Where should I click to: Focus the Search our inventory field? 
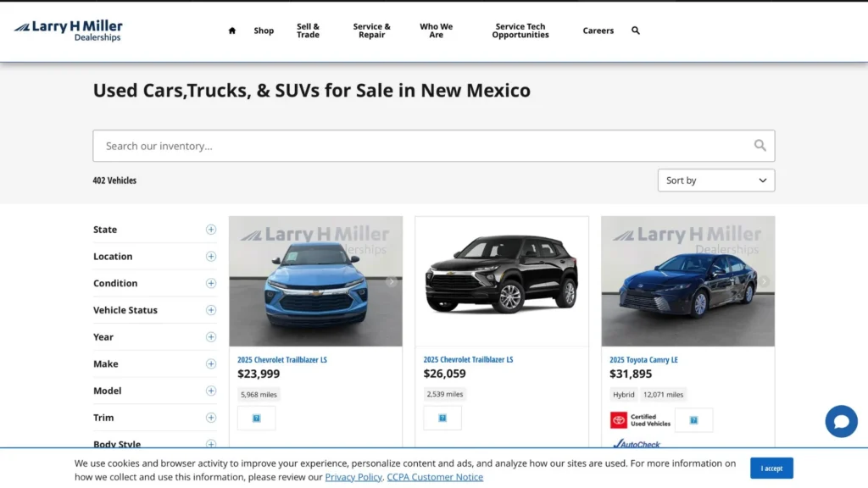[433, 146]
